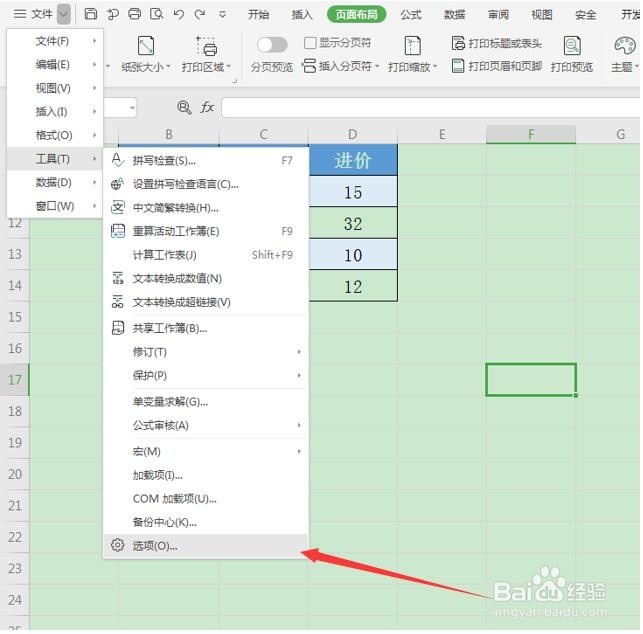Click the 打印标题或表头 icon

coord(458,43)
